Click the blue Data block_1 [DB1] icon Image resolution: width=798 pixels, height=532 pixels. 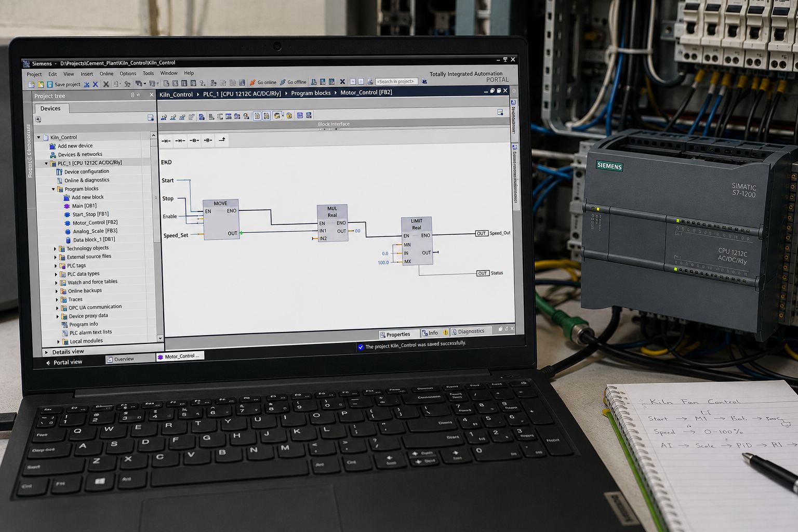68,240
